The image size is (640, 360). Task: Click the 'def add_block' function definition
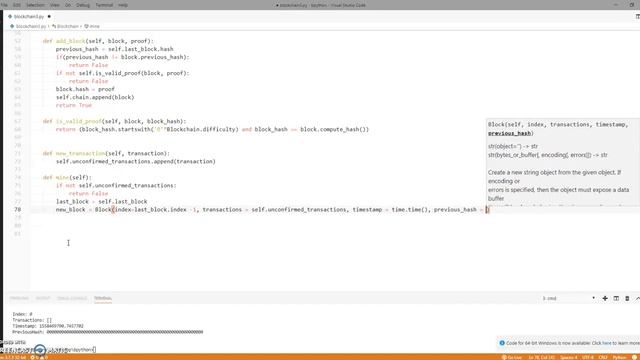tap(98, 41)
